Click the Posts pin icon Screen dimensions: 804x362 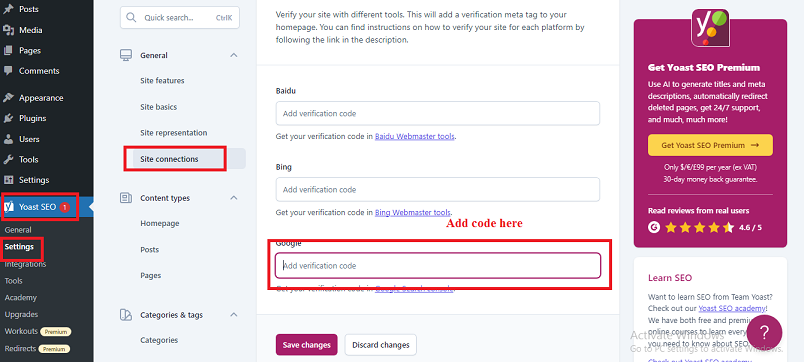click(8, 9)
